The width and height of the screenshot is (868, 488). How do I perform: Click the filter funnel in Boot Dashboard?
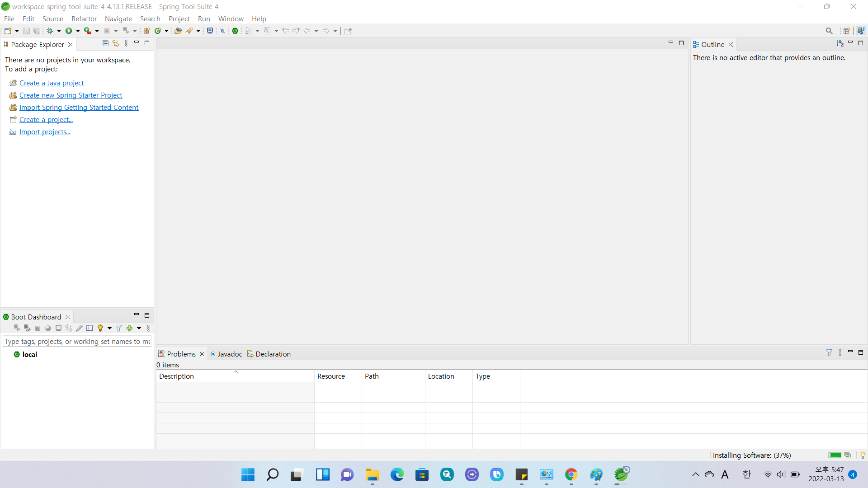(118, 328)
